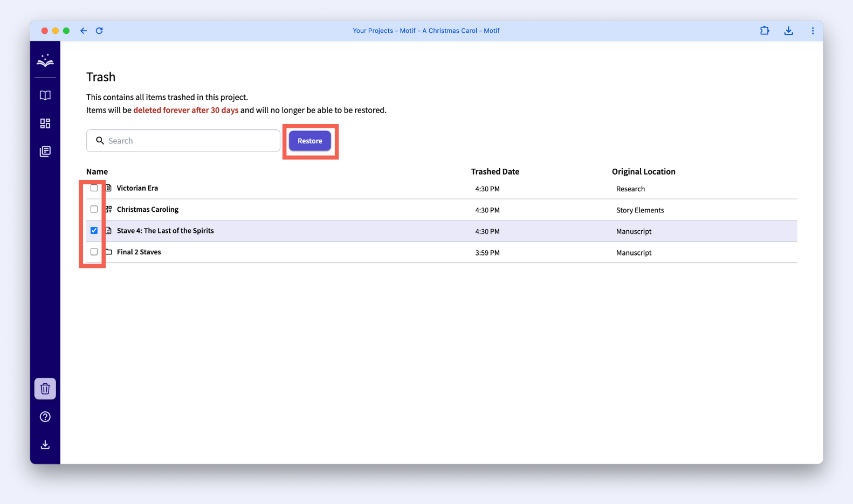Viewport: 853px width, 504px height.
Task: Select the Final 2 Staves item name
Action: tap(139, 252)
